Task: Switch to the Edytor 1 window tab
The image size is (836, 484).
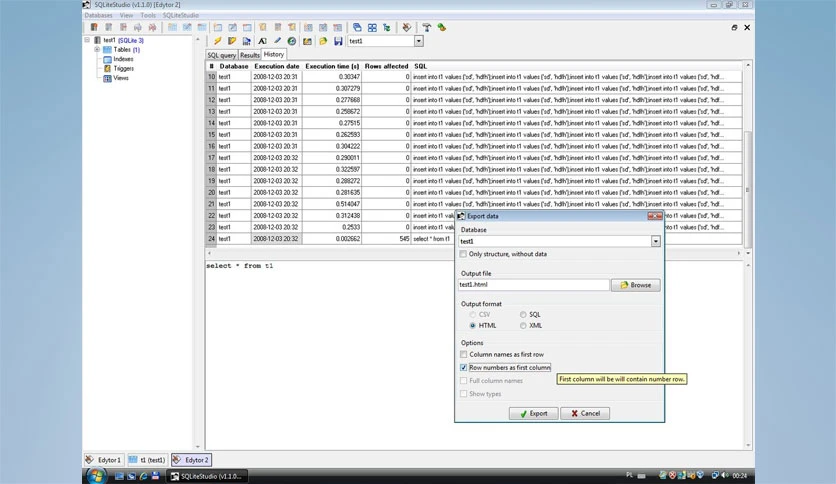Action: pyautogui.click(x=104, y=460)
